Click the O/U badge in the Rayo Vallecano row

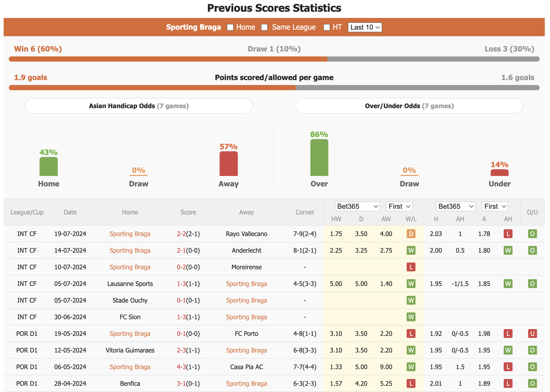click(533, 234)
